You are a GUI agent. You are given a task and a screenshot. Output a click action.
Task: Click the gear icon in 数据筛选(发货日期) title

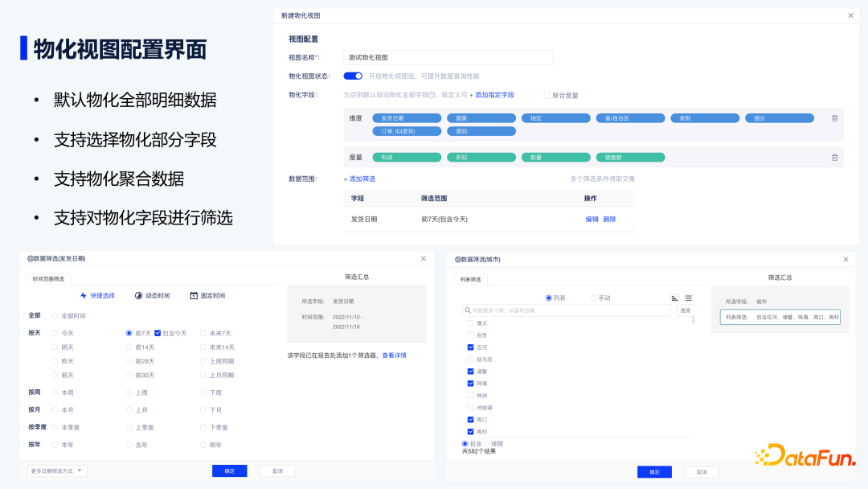31,259
